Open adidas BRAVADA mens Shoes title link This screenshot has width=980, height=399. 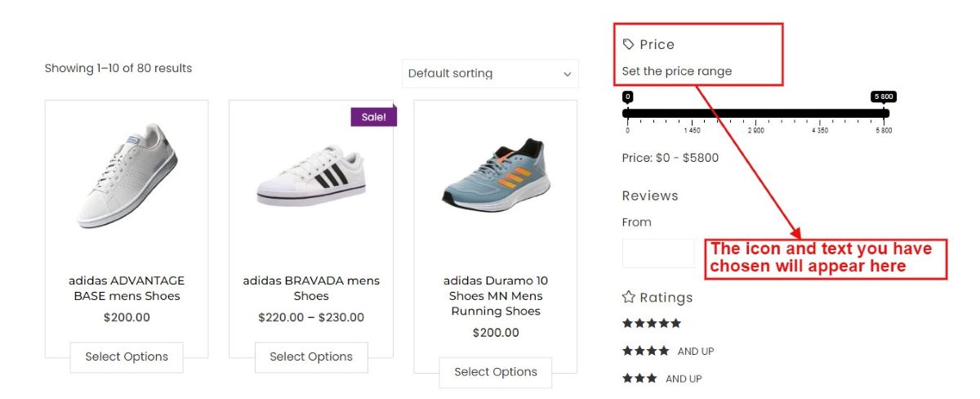coord(311,288)
